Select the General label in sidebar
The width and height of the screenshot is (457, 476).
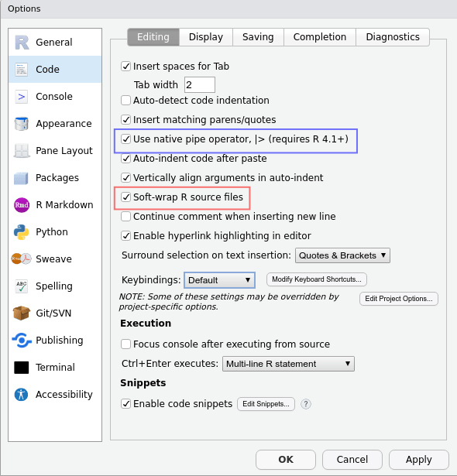54,43
